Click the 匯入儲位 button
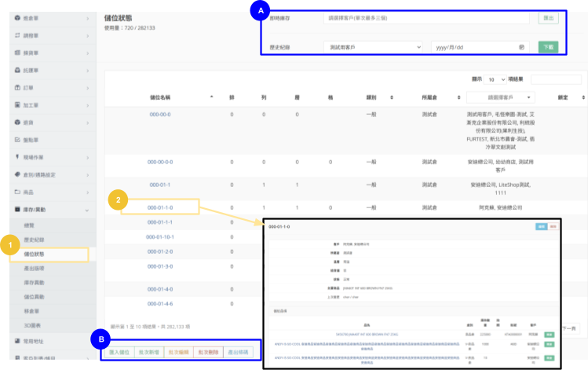The width and height of the screenshot is (588, 370). pyautogui.click(x=119, y=352)
